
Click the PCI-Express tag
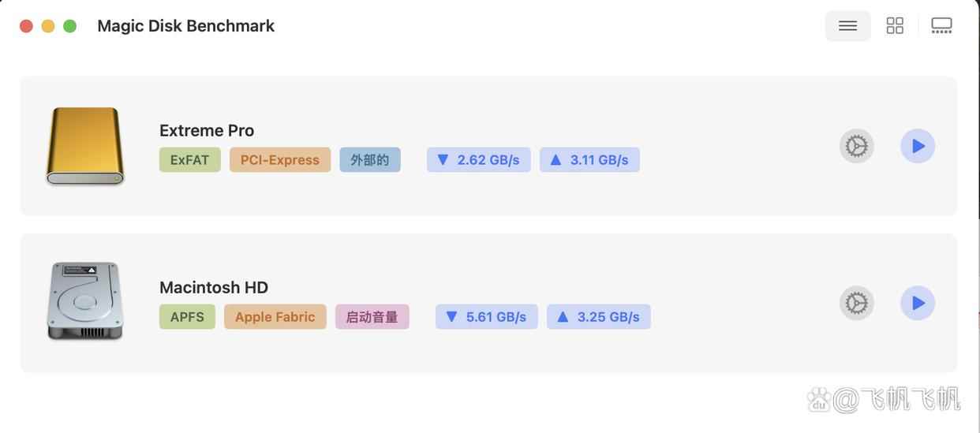pyautogui.click(x=280, y=160)
